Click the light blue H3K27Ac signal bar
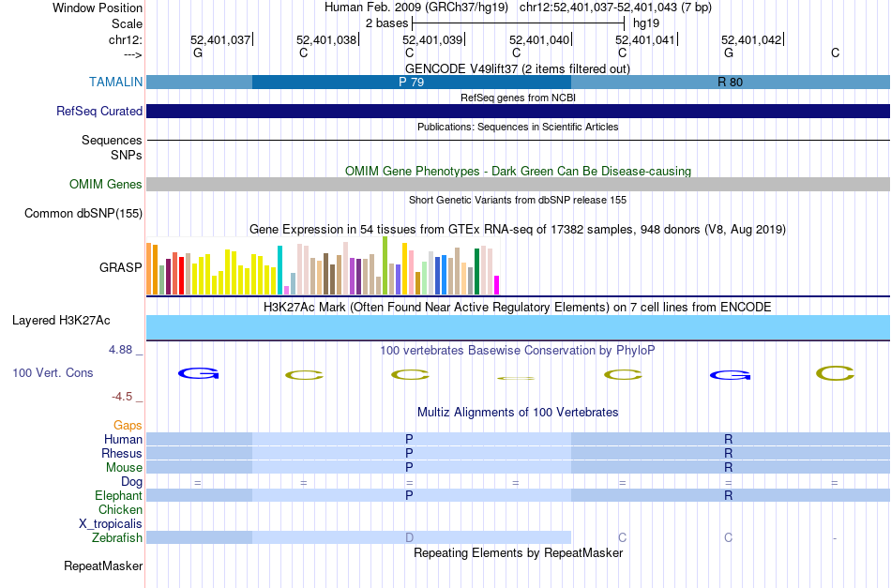891x588 pixels. (519, 328)
